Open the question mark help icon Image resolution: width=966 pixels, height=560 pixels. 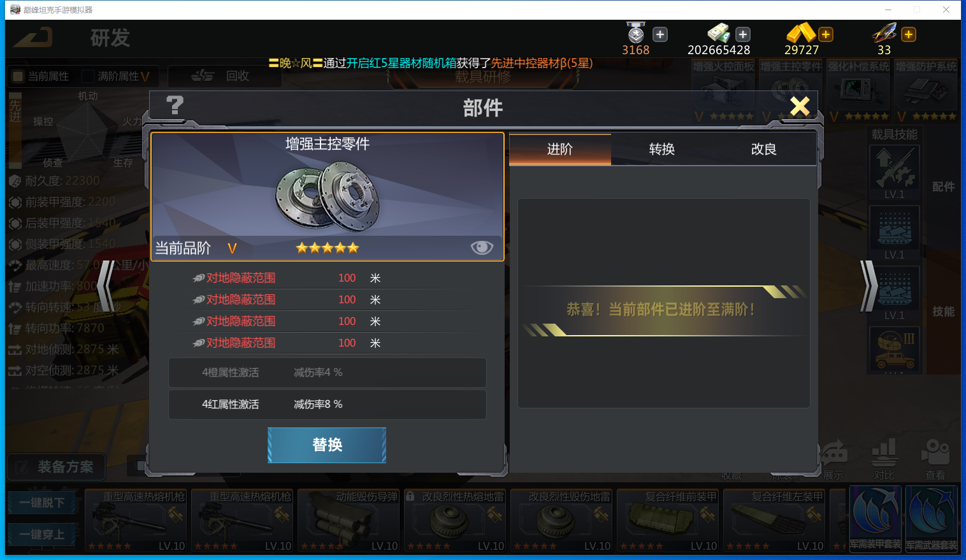pyautogui.click(x=175, y=105)
